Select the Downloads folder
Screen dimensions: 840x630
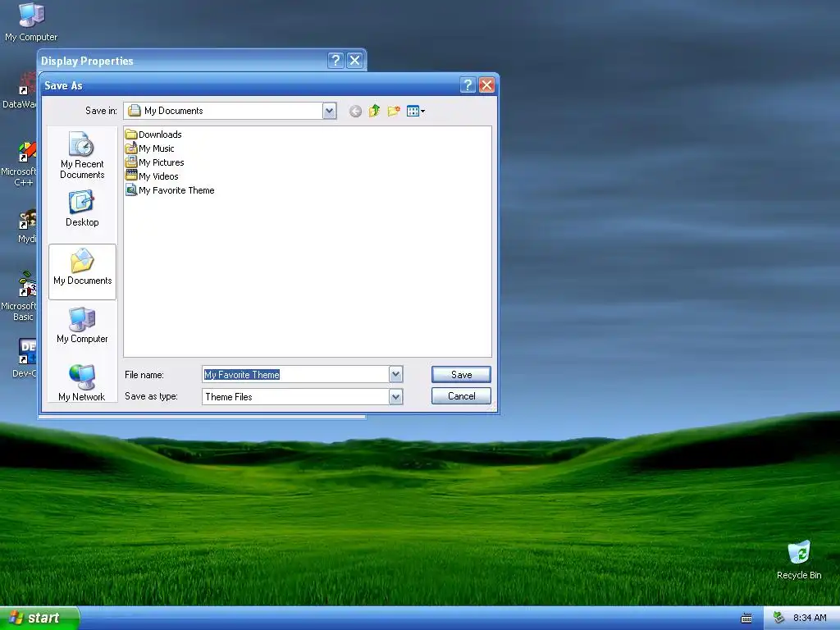(153, 135)
